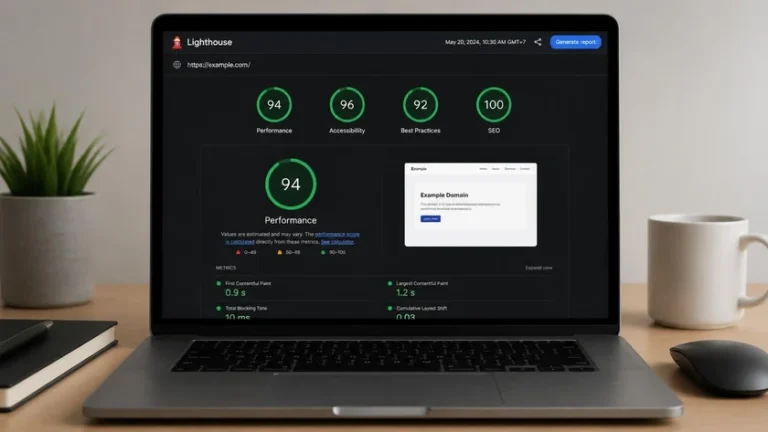768x432 pixels.
Task: Click the share report icon
Action: [538, 42]
